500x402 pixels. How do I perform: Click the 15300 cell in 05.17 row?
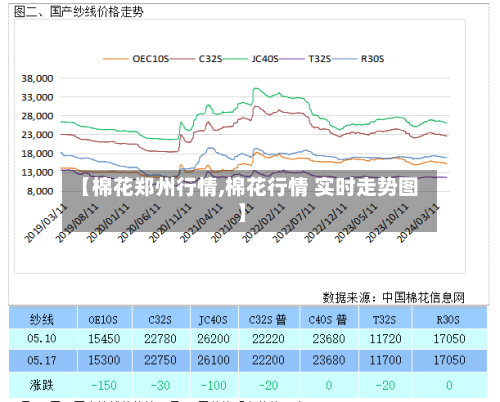pyautogui.click(x=104, y=360)
